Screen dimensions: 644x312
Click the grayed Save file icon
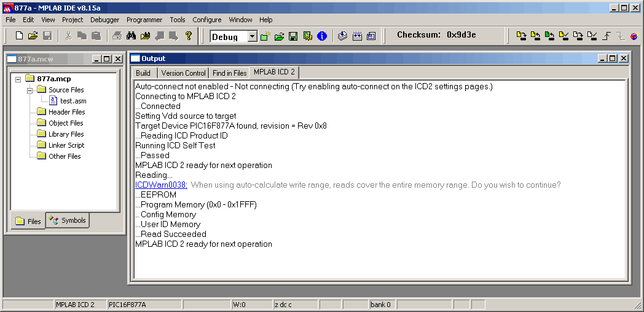[x=47, y=36]
